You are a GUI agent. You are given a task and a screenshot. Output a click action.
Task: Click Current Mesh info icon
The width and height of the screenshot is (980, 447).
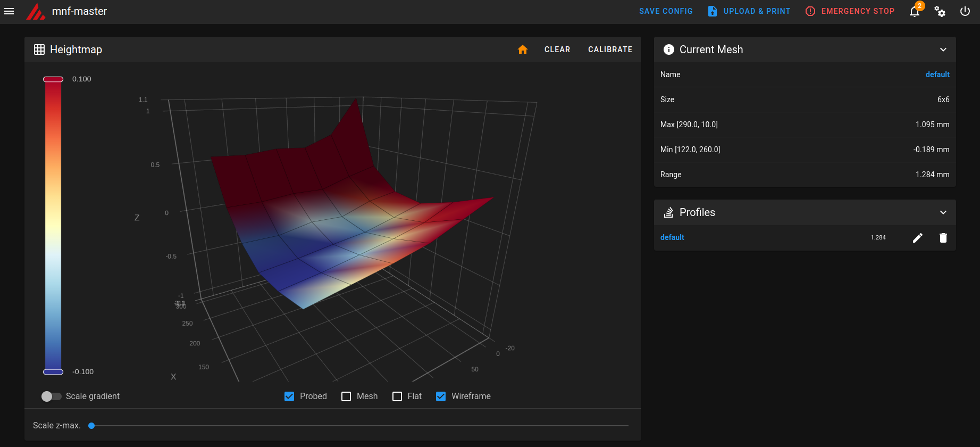669,49
